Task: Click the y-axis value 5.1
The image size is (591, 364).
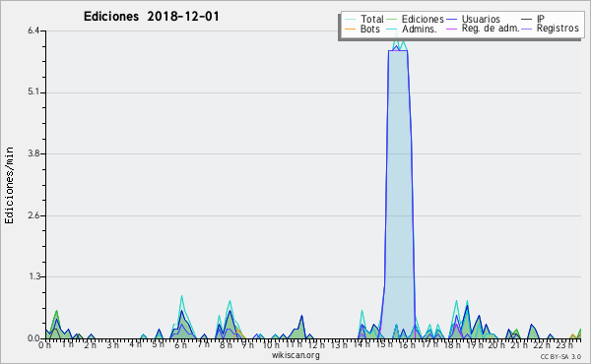Action: pyautogui.click(x=33, y=92)
